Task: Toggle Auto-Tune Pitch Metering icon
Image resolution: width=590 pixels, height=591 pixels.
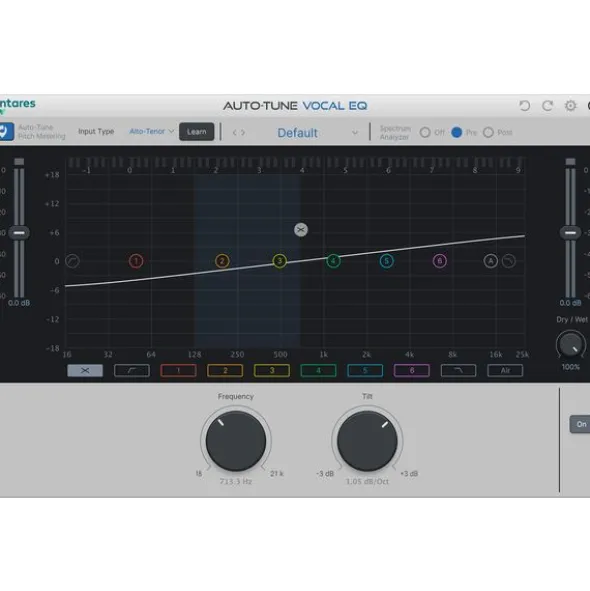Action: 6,132
